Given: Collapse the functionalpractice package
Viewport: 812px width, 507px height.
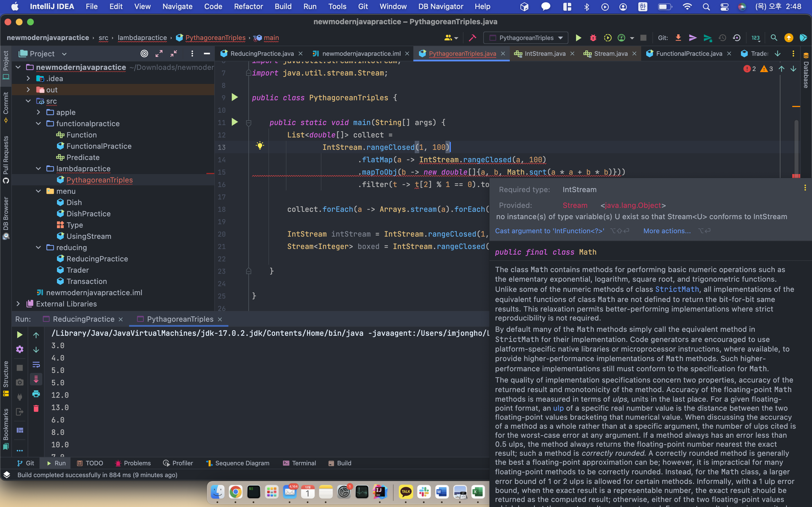Looking at the screenshot, I should [x=39, y=124].
